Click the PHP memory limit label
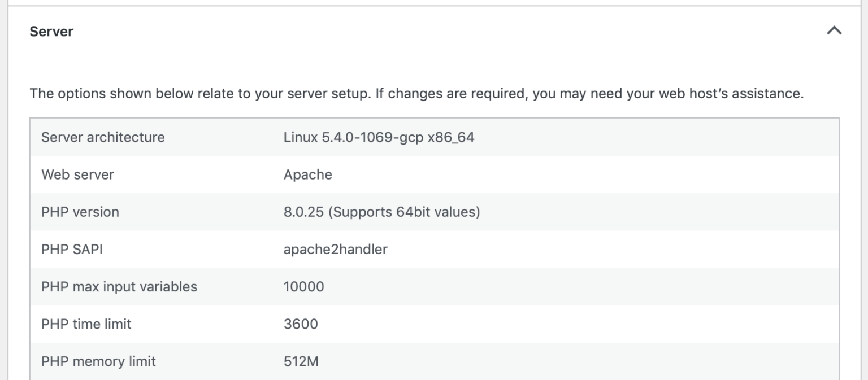 (98, 361)
